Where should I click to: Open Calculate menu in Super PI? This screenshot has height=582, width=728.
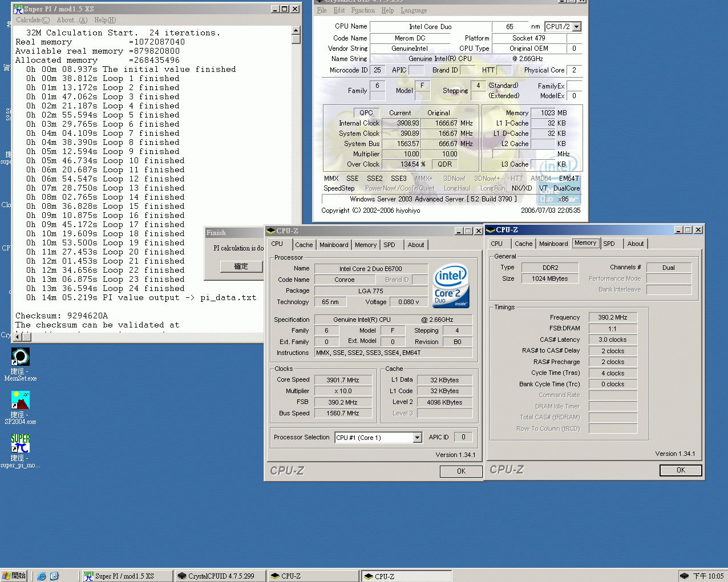[33, 20]
